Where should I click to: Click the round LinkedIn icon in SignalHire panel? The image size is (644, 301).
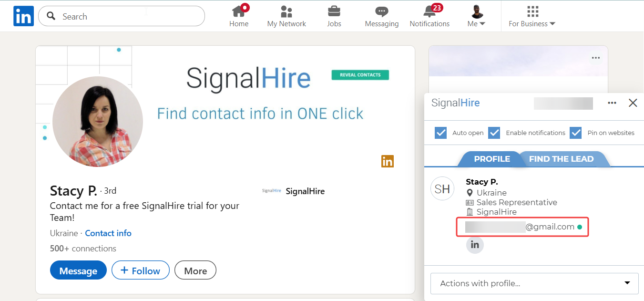coord(475,245)
